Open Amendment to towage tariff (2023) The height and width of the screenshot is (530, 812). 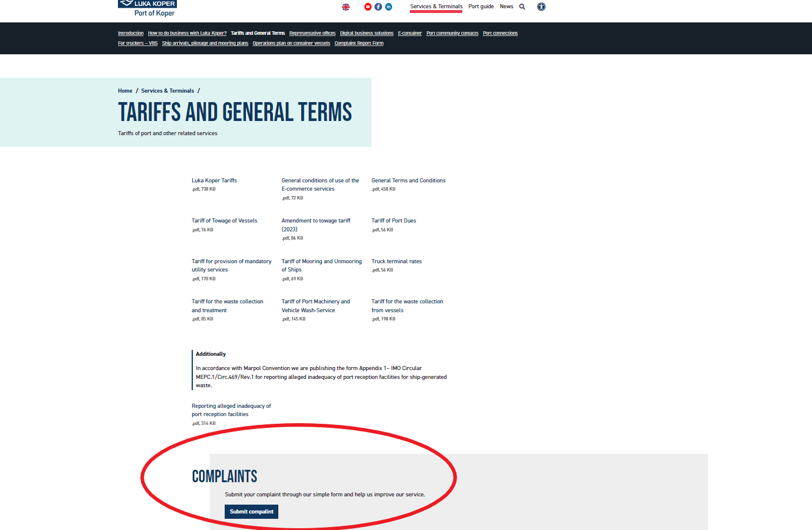(316, 225)
